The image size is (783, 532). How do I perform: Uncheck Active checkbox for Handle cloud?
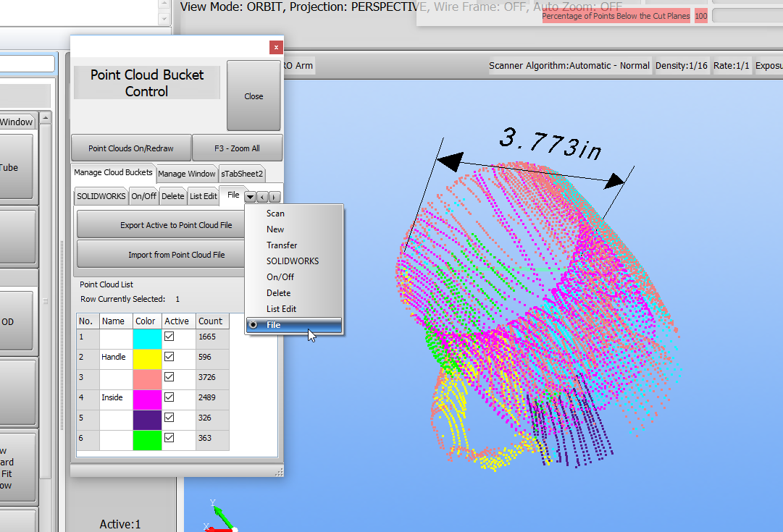tap(169, 357)
